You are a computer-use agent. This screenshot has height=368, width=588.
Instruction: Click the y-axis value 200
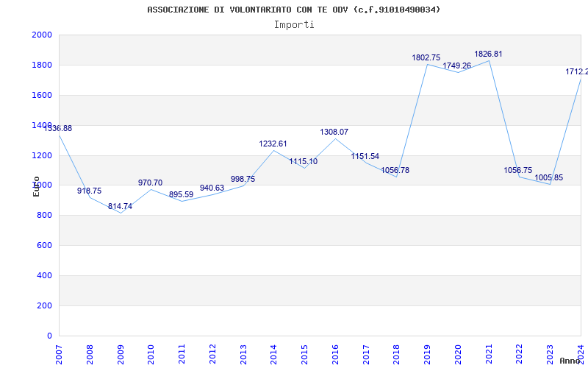tap(45, 305)
